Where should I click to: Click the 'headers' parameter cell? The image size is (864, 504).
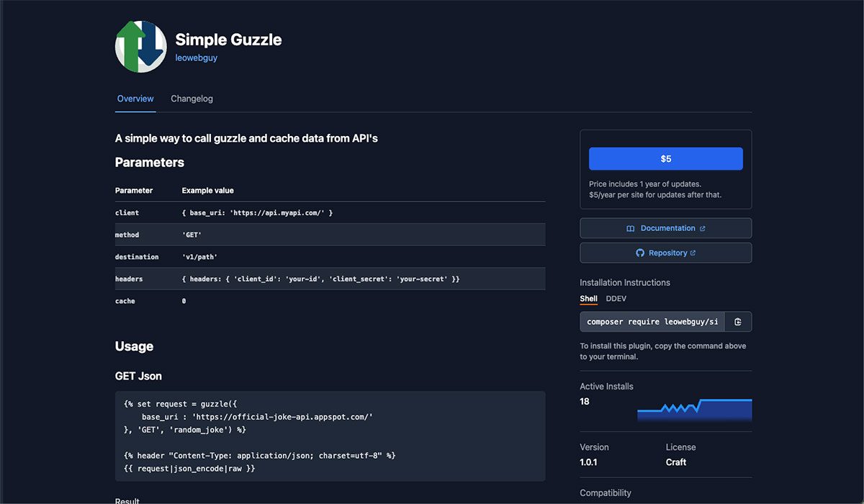click(x=129, y=279)
